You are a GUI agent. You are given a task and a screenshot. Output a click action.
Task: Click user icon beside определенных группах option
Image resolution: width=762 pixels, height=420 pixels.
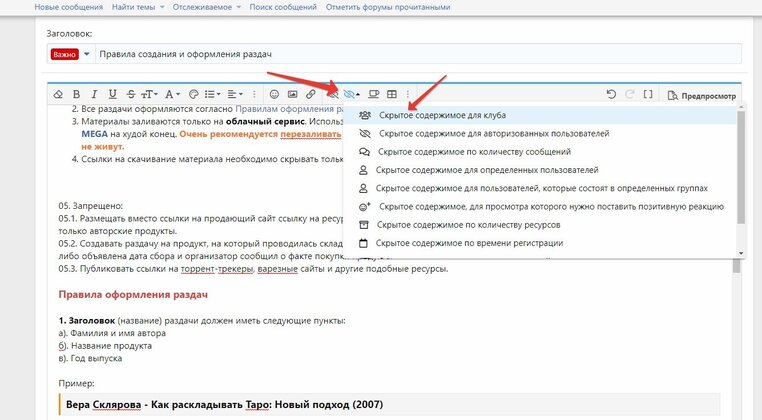pyautogui.click(x=363, y=188)
